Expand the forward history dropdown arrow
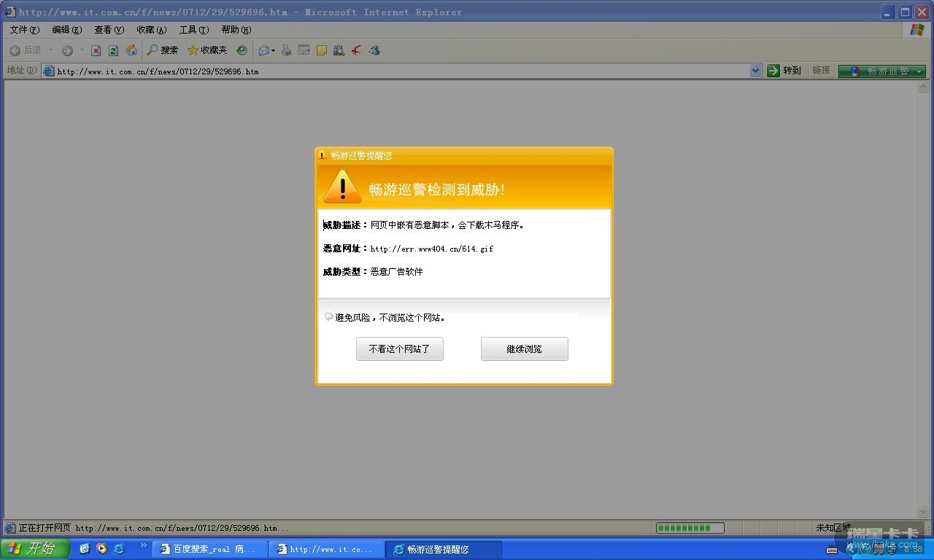This screenshot has height=560, width=934. tap(82, 50)
